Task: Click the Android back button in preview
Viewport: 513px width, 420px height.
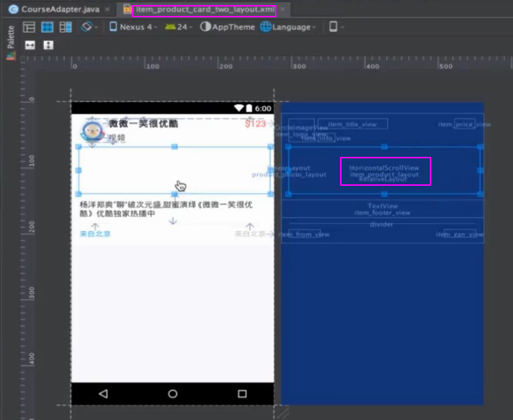Action: click(x=103, y=393)
